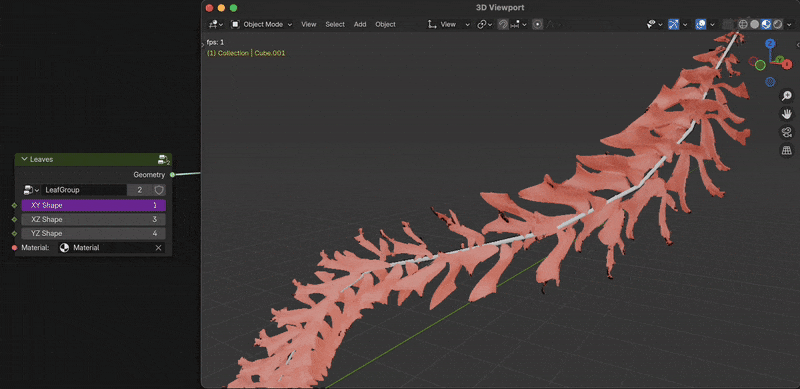Select wireframe viewport shading
The image size is (800, 389).
click(x=743, y=24)
